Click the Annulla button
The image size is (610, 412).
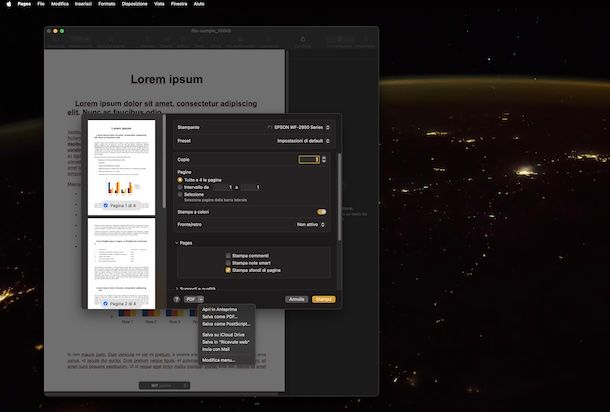[x=297, y=299]
